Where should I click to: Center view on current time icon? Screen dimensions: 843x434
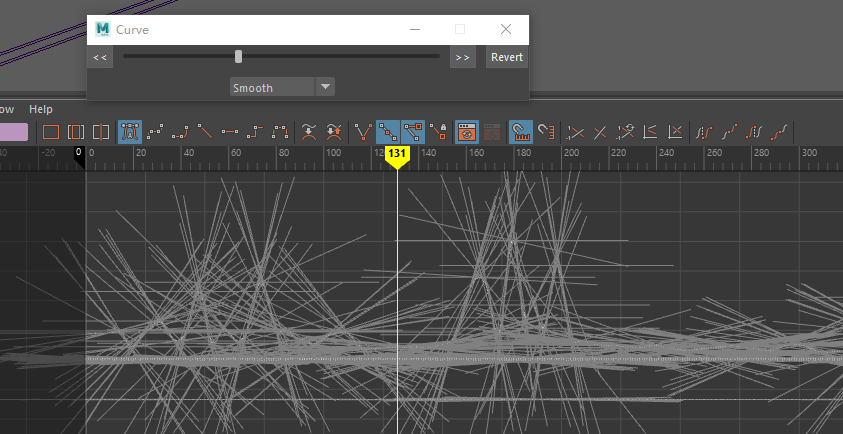pos(100,131)
